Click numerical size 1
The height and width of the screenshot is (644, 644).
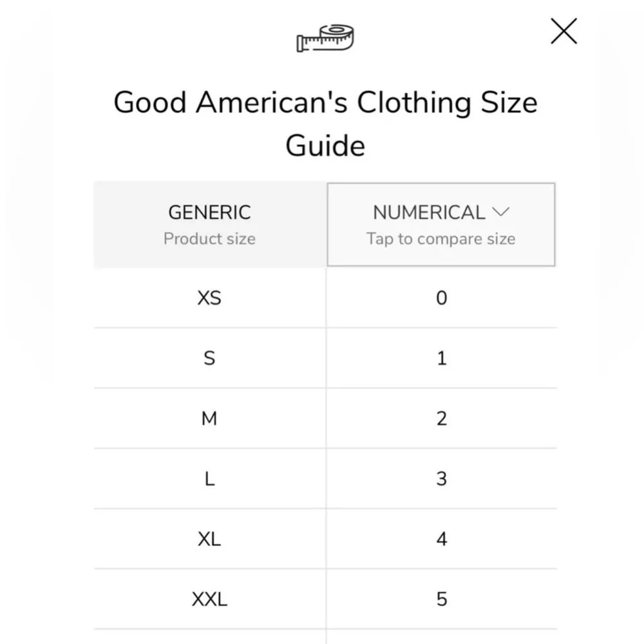441,358
